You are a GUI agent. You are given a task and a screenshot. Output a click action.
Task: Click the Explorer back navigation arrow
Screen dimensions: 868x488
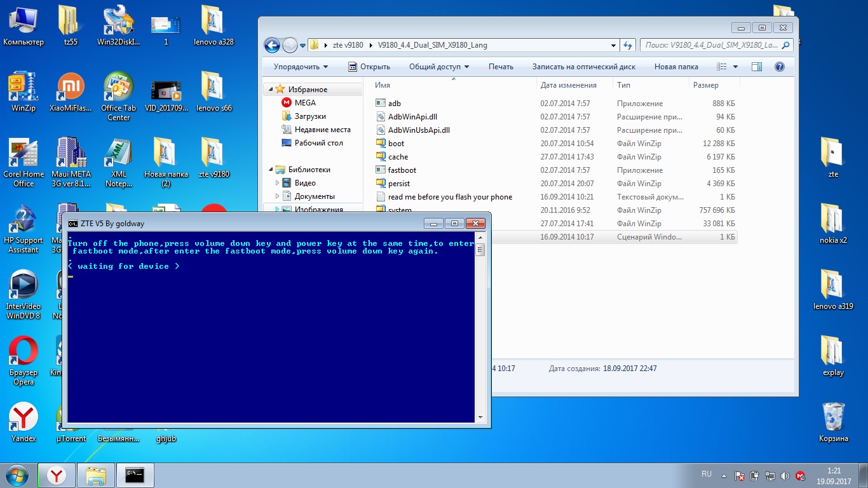click(x=272, y=45)
